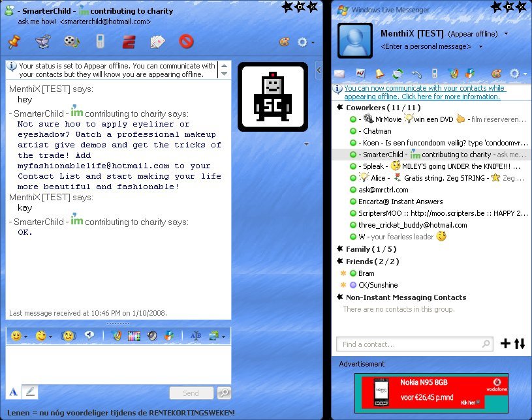Screen dimensions: 532x420
Task: Block SmarterChild with the red block icon
Action: coord(186,42)
